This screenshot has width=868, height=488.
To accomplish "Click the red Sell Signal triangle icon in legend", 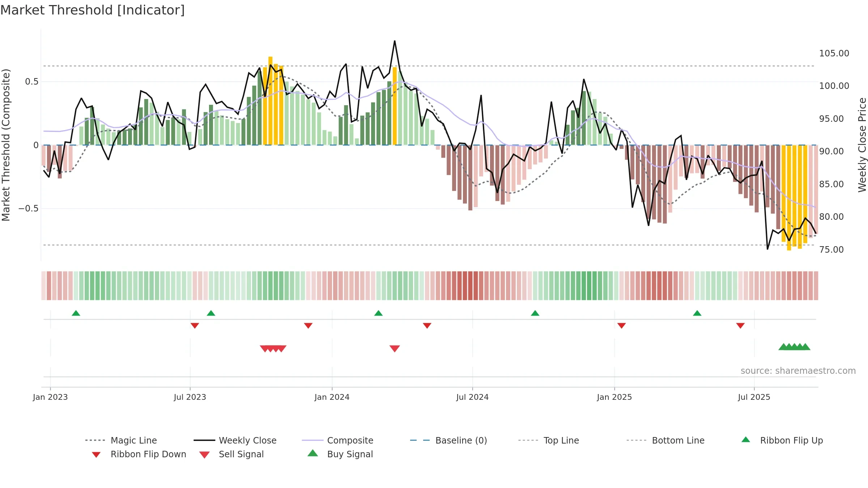I will tap(204, 455).
